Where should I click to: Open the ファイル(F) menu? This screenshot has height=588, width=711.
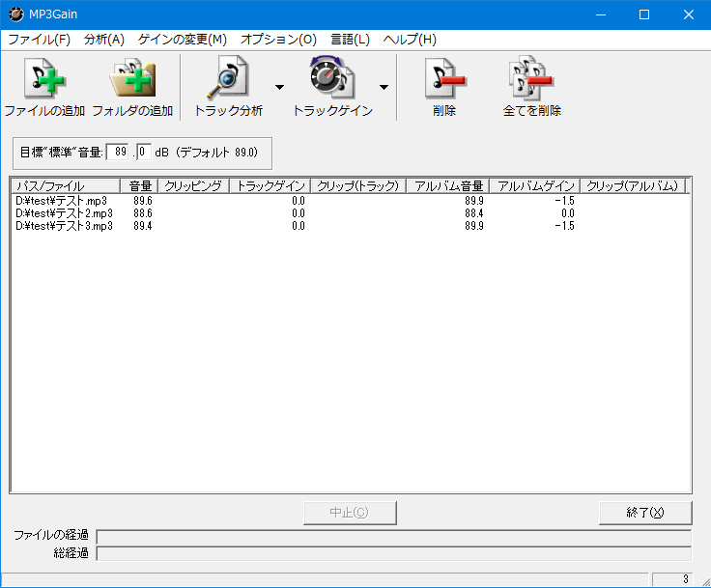40,40
